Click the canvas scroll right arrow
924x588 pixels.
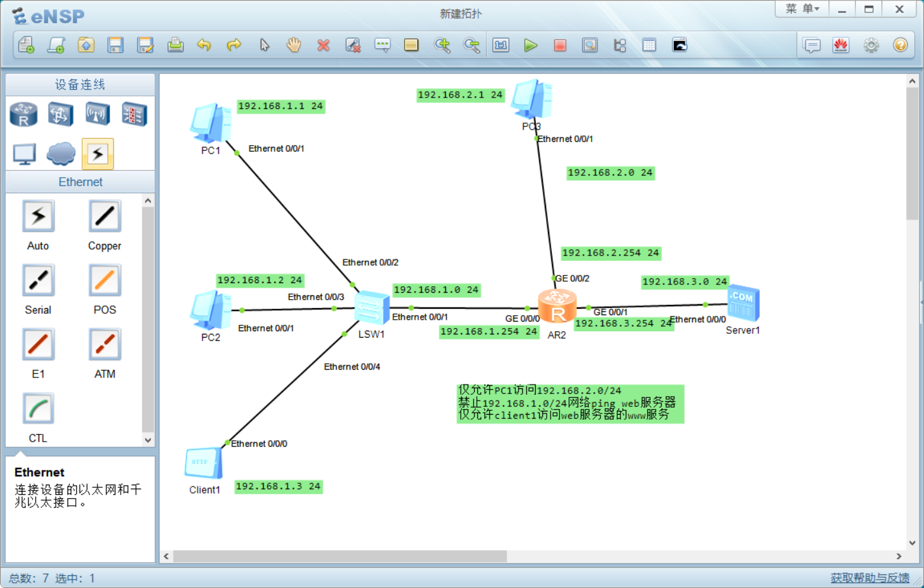tap(899, 556)
